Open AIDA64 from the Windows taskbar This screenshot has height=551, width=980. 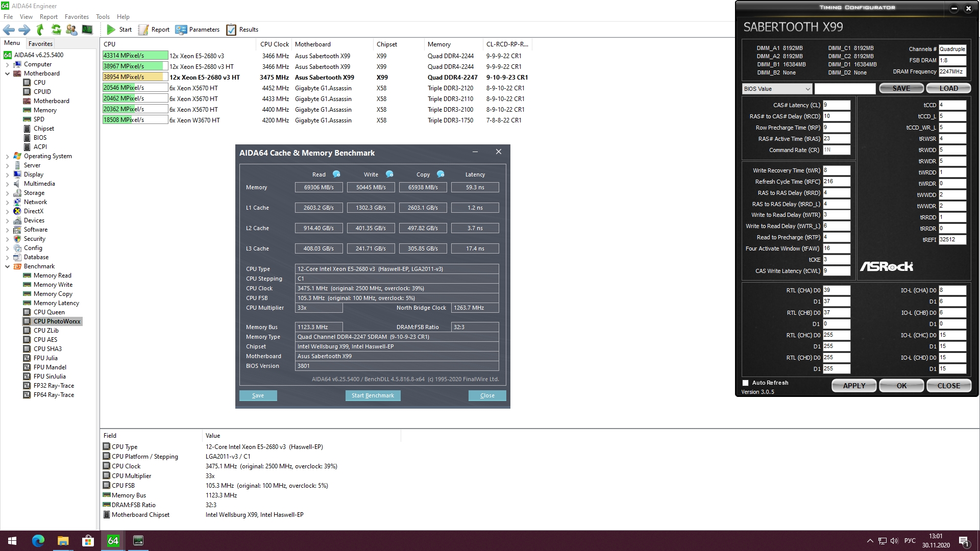pos(113,540)
